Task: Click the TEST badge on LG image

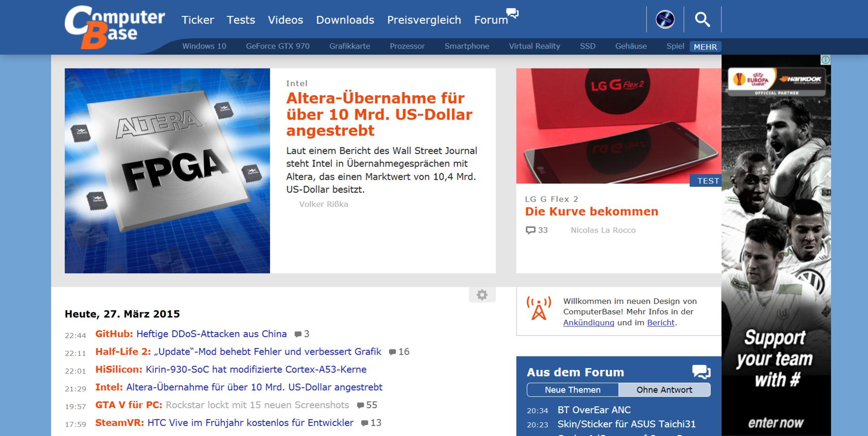Action: coord(706,181)
